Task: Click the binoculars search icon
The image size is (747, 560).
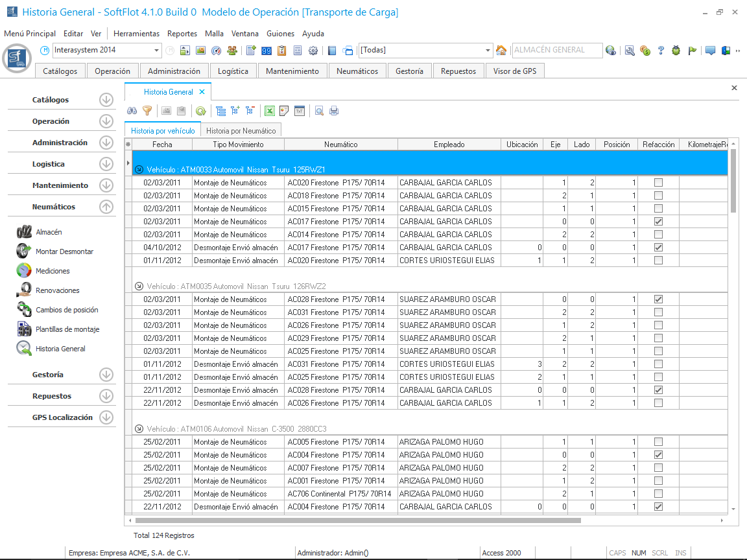Action: coord(132,111)
